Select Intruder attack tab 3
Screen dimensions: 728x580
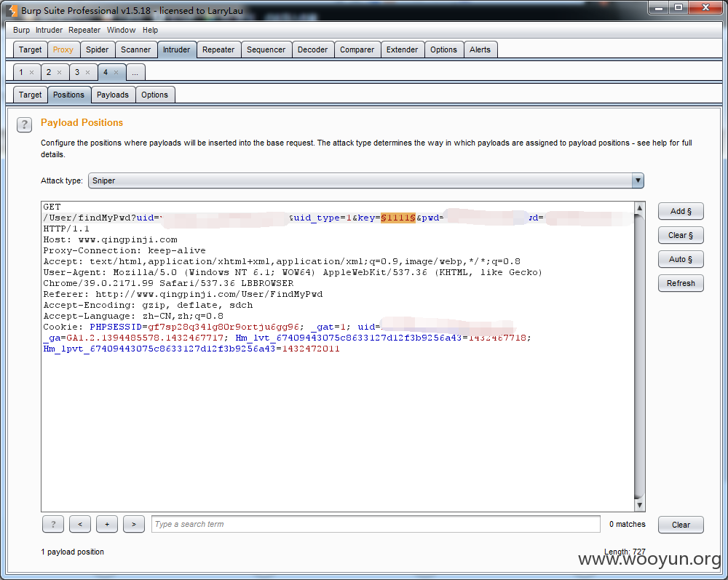tap(77, 72)
